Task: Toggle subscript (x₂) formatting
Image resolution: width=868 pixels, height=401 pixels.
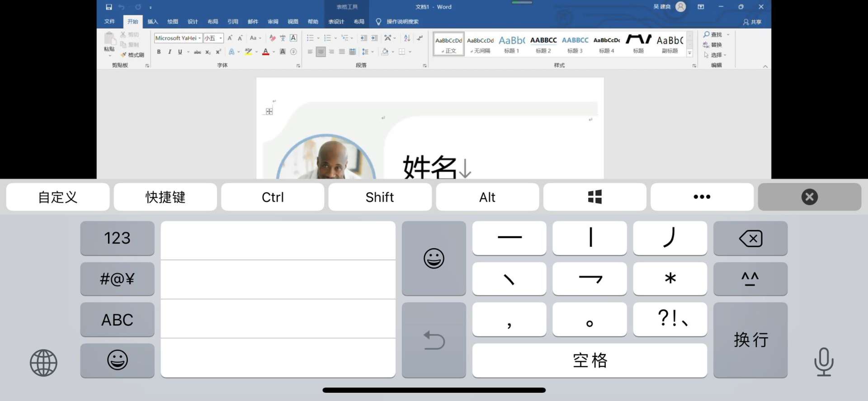Action: pos(208,52)
